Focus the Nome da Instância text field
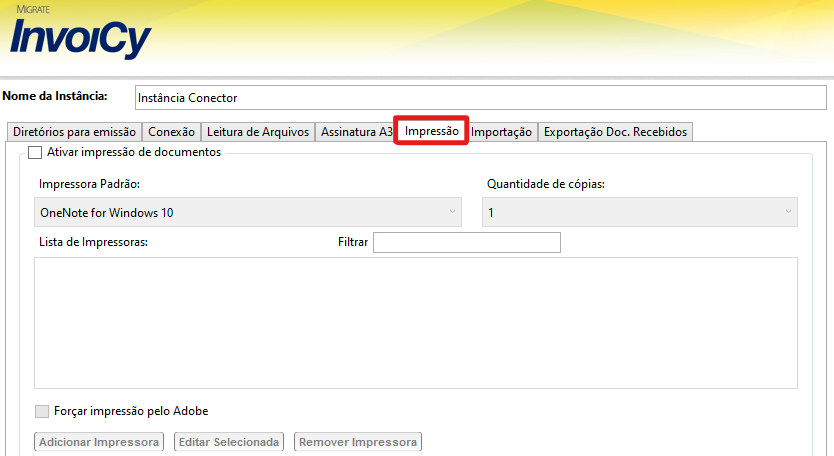Image resolution: width=834 pixels, height=456 pixels. click(480, 98)
